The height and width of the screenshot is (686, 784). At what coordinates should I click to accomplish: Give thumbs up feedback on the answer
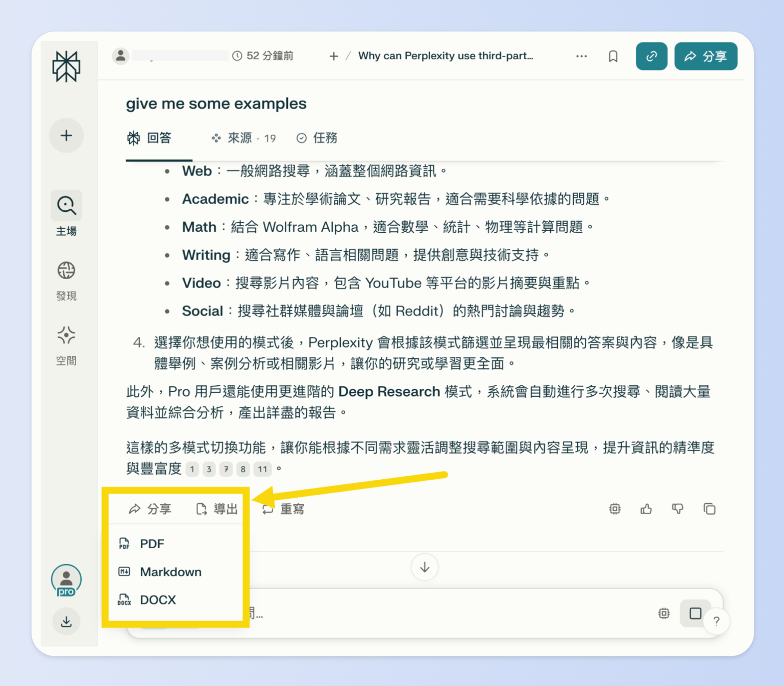pyautogui.click(x=646, y=509)
